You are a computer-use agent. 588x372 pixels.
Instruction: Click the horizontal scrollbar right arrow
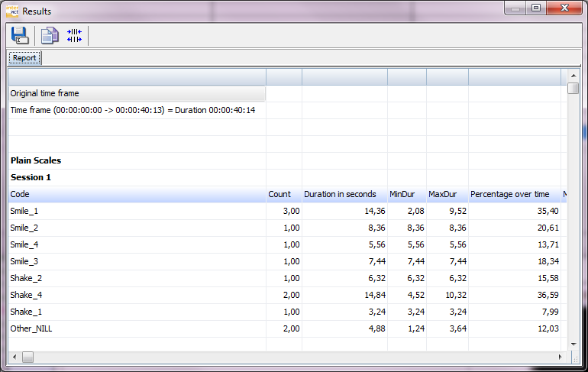[x=561, y=357]
